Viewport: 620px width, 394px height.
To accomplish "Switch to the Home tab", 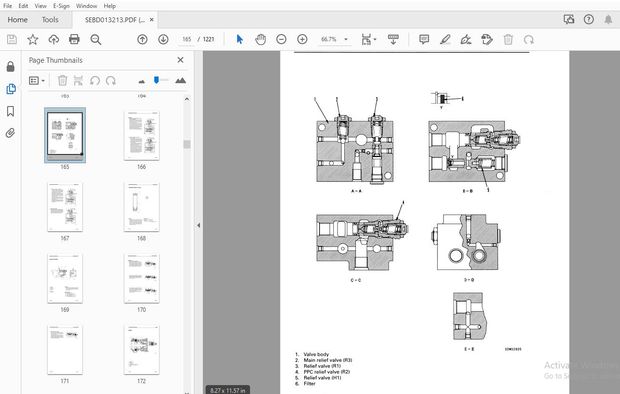I will 17,20.
